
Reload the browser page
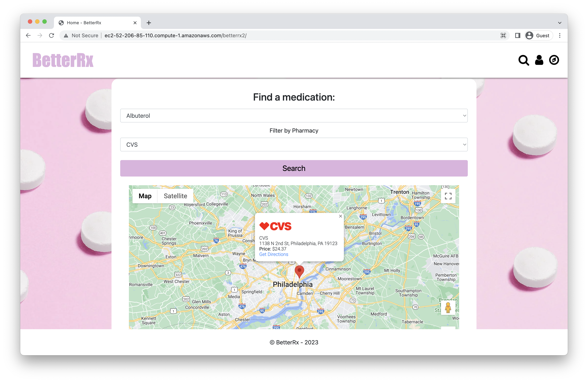pos(51,35)
